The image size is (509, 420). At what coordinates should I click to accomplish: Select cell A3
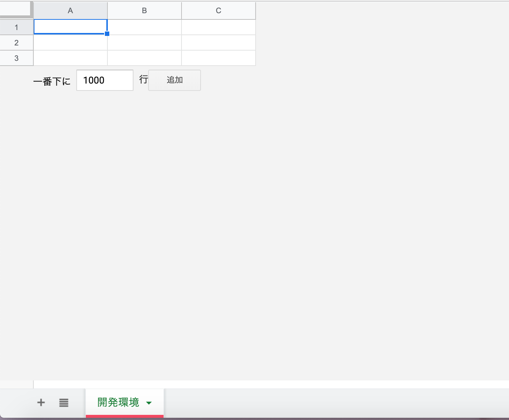pyautogui.click(x=70, y=58)
